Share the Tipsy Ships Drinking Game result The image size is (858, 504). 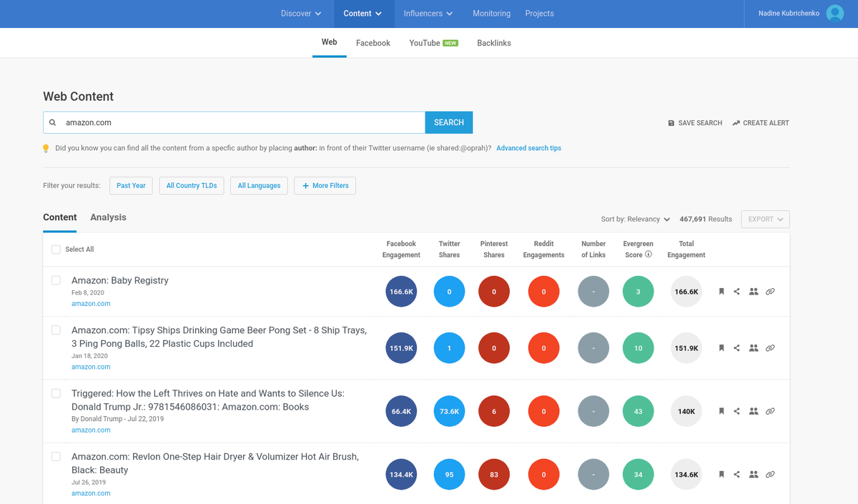pos(737,348)
